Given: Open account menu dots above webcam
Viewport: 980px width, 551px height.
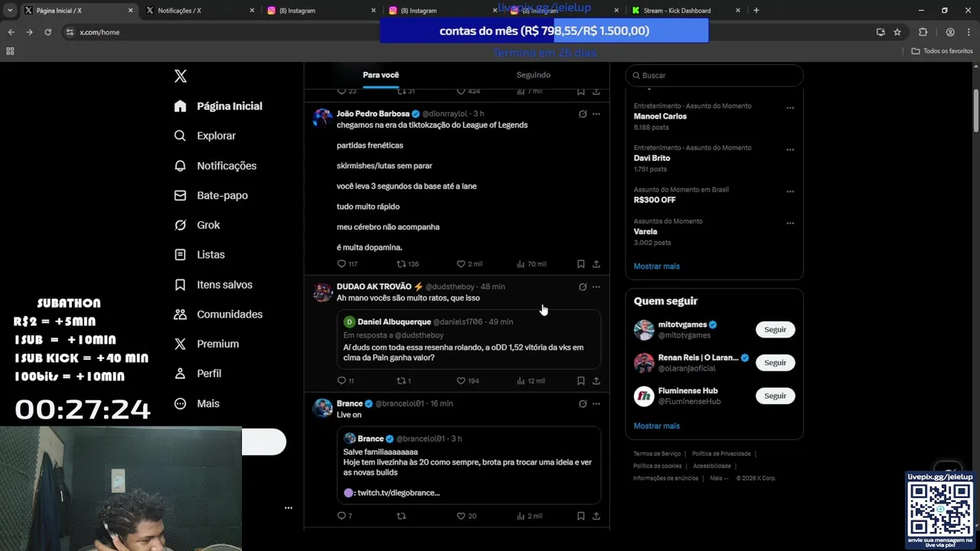Looking at the screenshot, I should tap(289, 507).
